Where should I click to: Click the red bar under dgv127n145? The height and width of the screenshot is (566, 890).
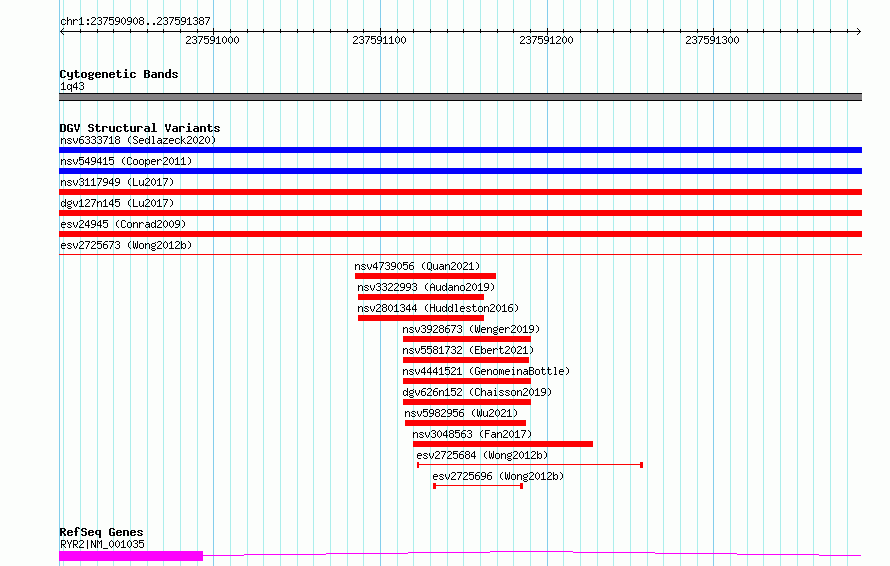tap(460, 213)
